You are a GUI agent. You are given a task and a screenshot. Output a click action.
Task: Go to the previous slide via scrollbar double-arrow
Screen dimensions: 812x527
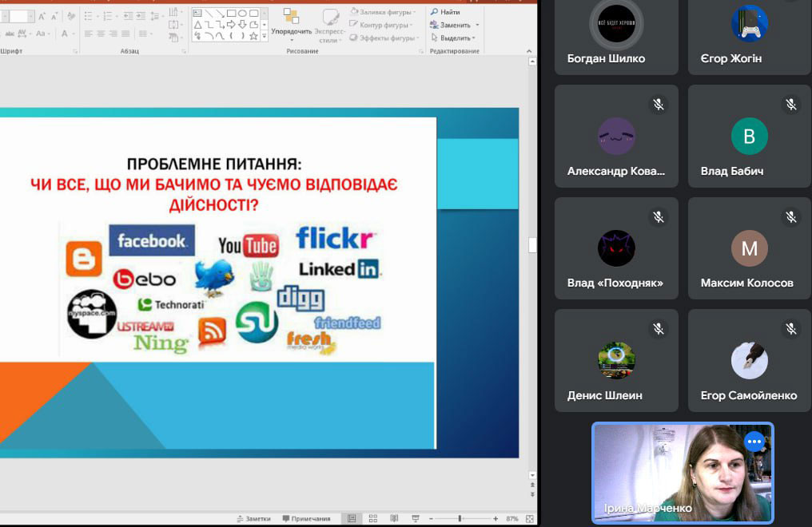tap(532, 485)
